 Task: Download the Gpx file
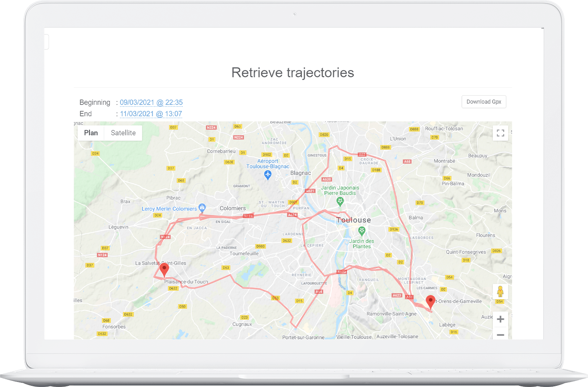484,102
